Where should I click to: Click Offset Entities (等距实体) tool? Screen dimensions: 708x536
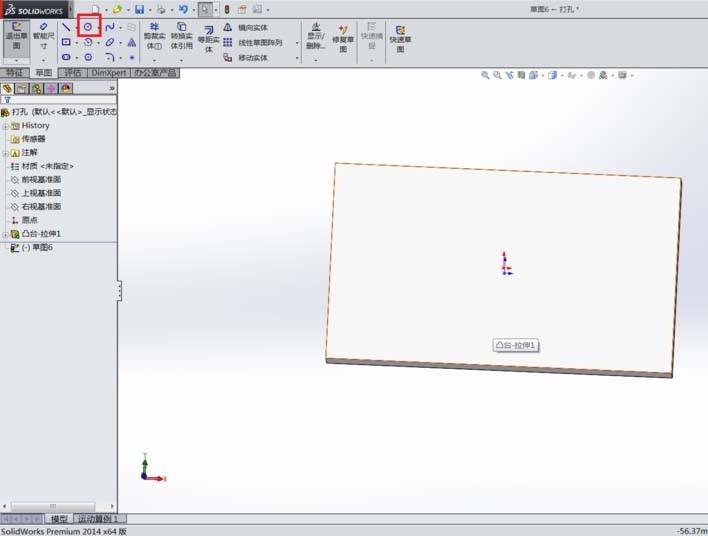coord(208,39)
